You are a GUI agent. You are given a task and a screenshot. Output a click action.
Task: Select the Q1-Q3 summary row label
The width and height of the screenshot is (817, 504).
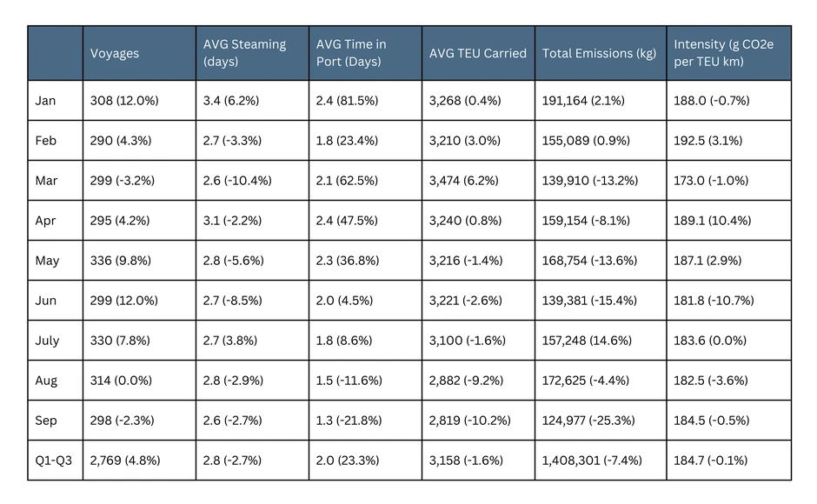click(x=53, y=461)
